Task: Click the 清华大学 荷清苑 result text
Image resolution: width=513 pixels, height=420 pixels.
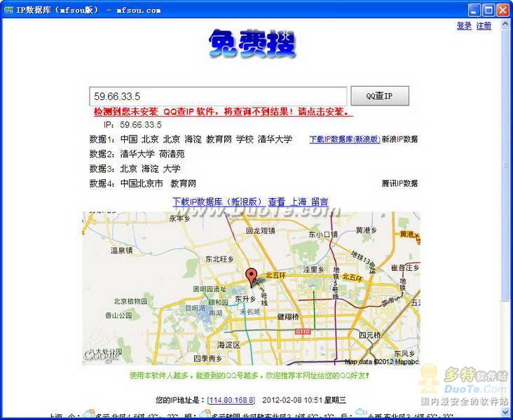Action: (153, 154)
